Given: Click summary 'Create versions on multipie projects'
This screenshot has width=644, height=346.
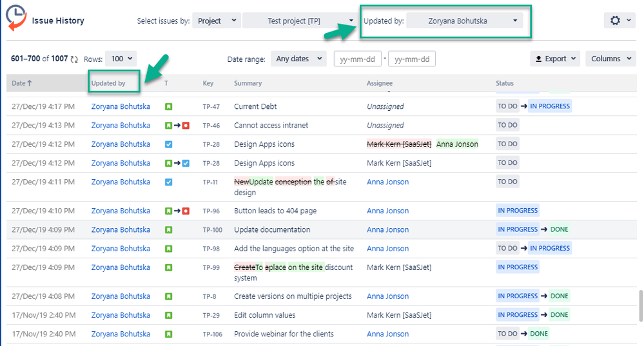Looking at the screenshot, I should [x=293, y=296].
